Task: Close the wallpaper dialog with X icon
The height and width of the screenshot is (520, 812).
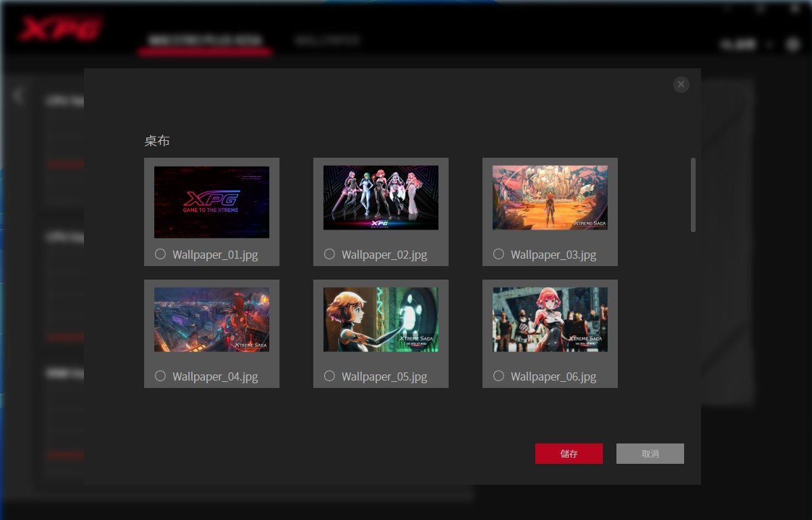Action: (681, 84)
